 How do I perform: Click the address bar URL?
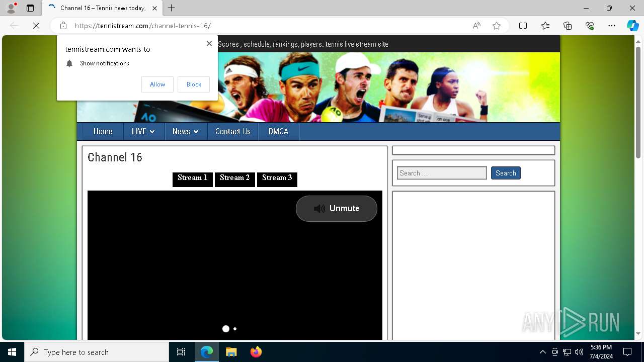click(x=143, y=26)
